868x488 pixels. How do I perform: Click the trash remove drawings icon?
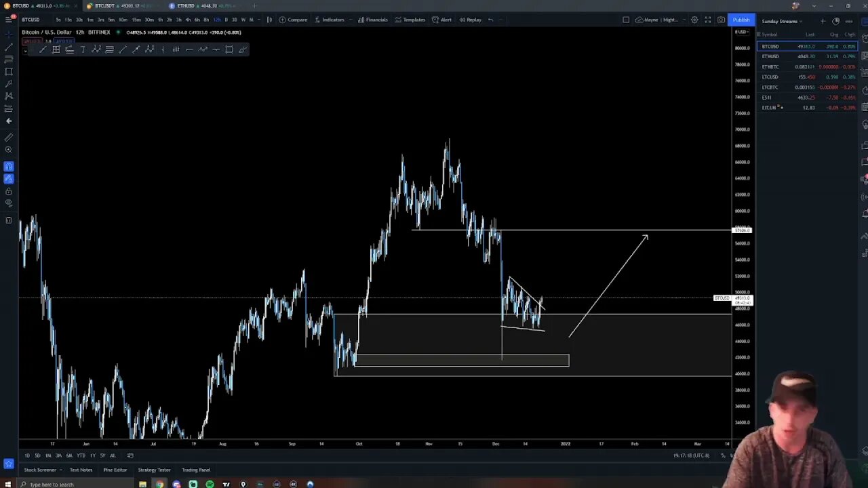pos(9,220)
